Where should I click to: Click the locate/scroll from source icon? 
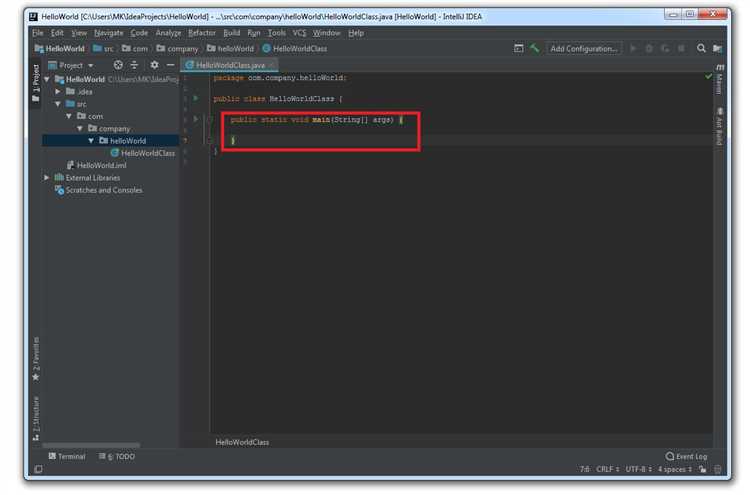click(118, 65)
